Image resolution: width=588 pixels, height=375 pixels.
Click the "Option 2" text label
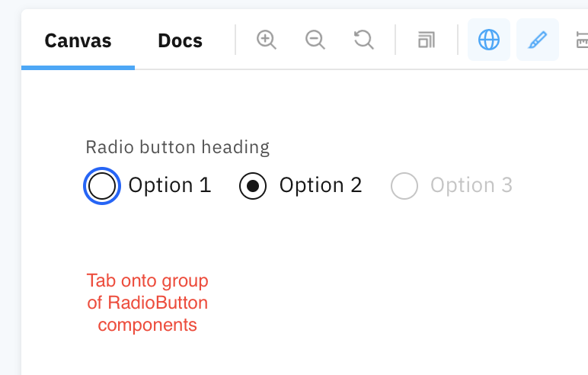tap(320, 185)
